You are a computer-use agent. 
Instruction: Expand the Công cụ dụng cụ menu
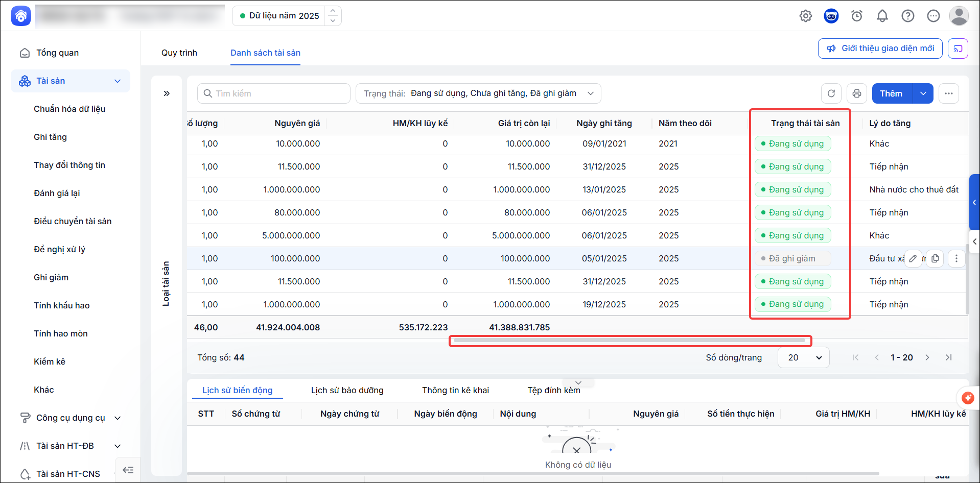click(118, 418)
